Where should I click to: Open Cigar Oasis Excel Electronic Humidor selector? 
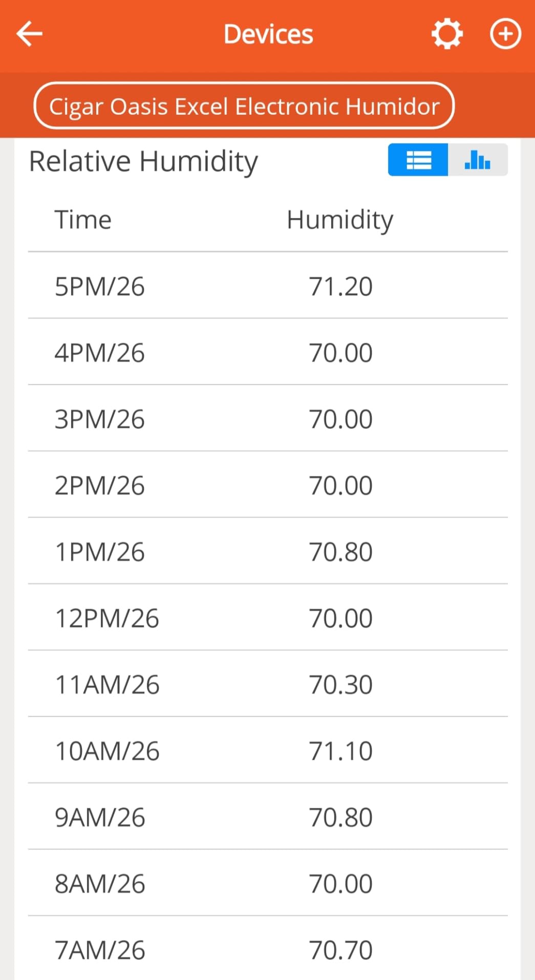[x=244, y=106]
